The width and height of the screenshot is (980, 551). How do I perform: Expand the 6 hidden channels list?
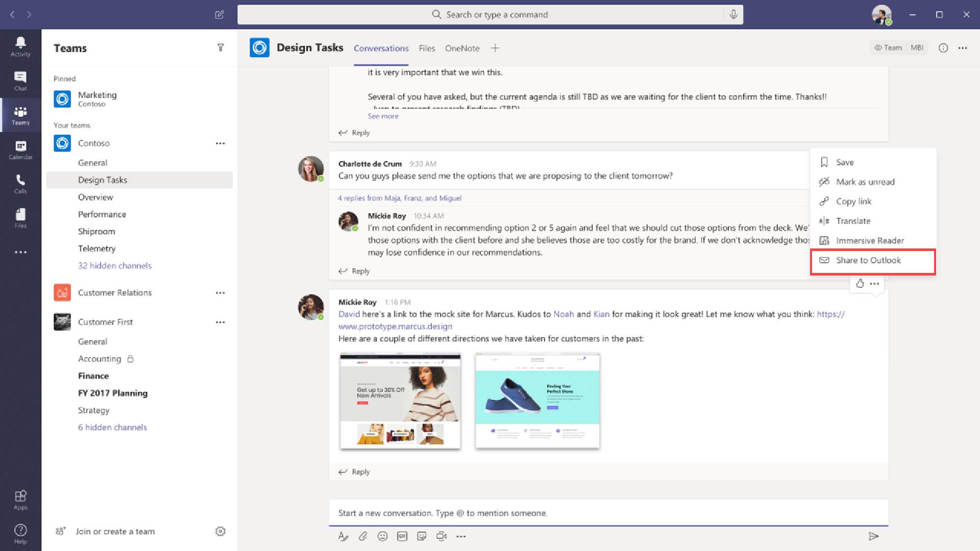pos(112,427)
